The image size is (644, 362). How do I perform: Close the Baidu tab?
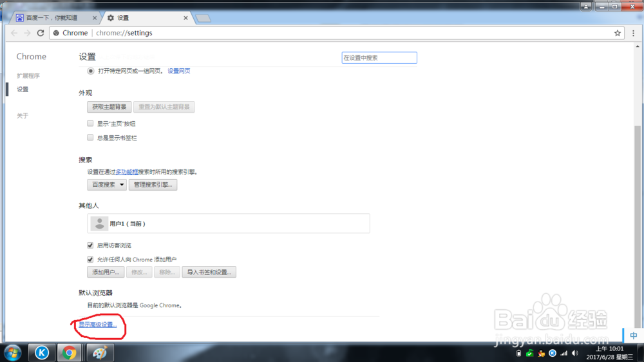(x=95, y=18)
